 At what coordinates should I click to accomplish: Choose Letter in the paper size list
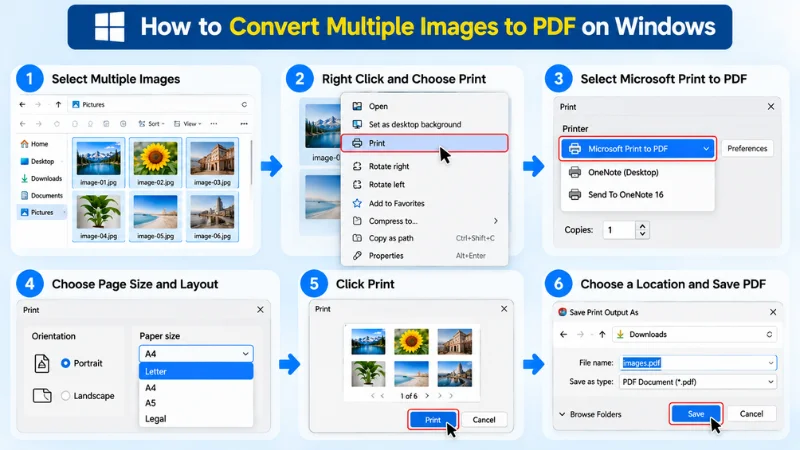[196, 371]
